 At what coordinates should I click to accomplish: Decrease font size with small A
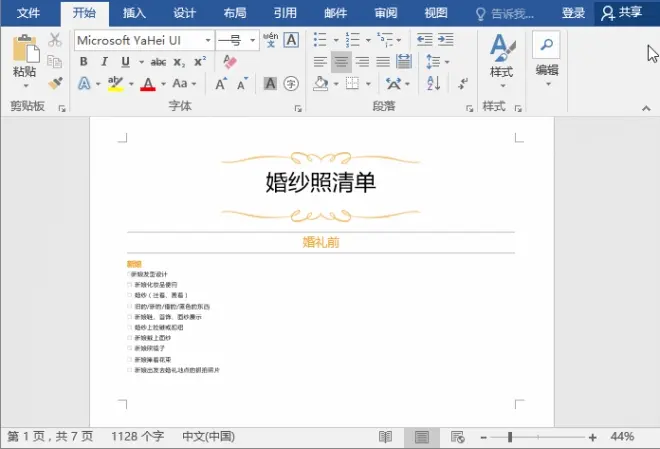(242, 84)
